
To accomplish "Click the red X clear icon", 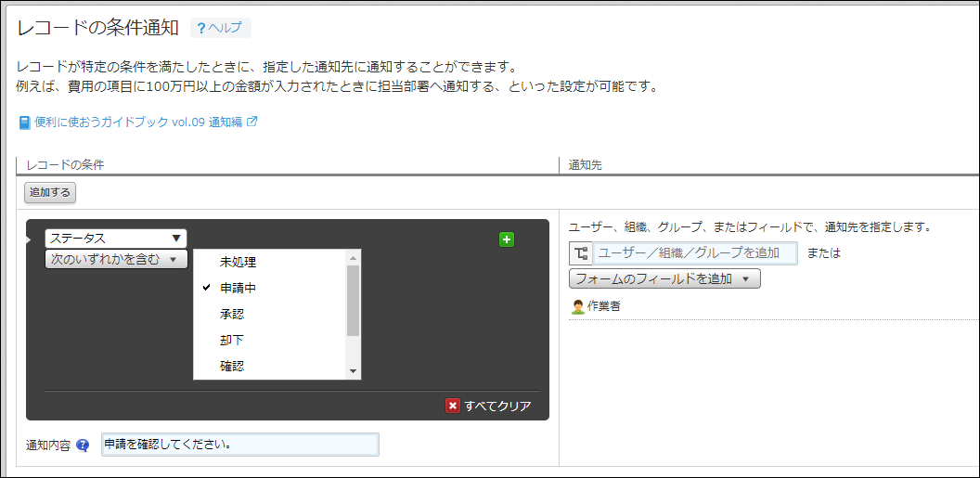I will click(x=453, y=406).
